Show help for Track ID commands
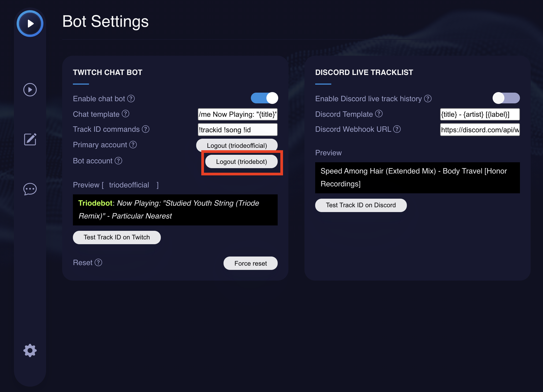The image size is (543, 392). 146,129
